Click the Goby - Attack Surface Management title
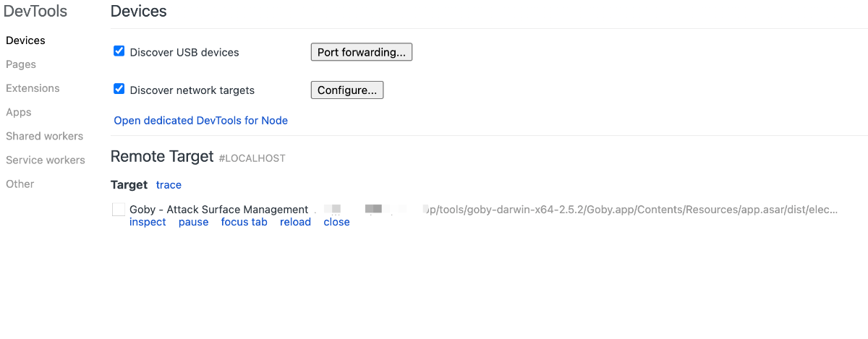 (218, 210)
